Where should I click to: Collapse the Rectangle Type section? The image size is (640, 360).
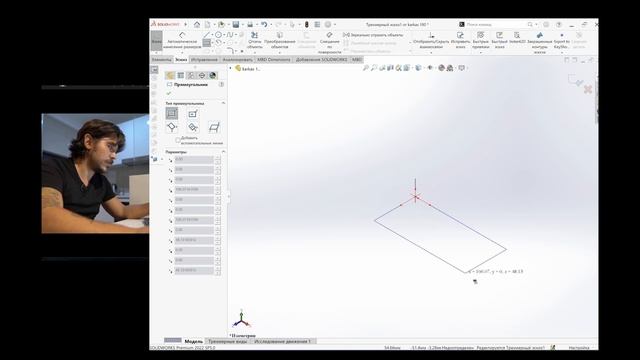(x=223, y=103)
